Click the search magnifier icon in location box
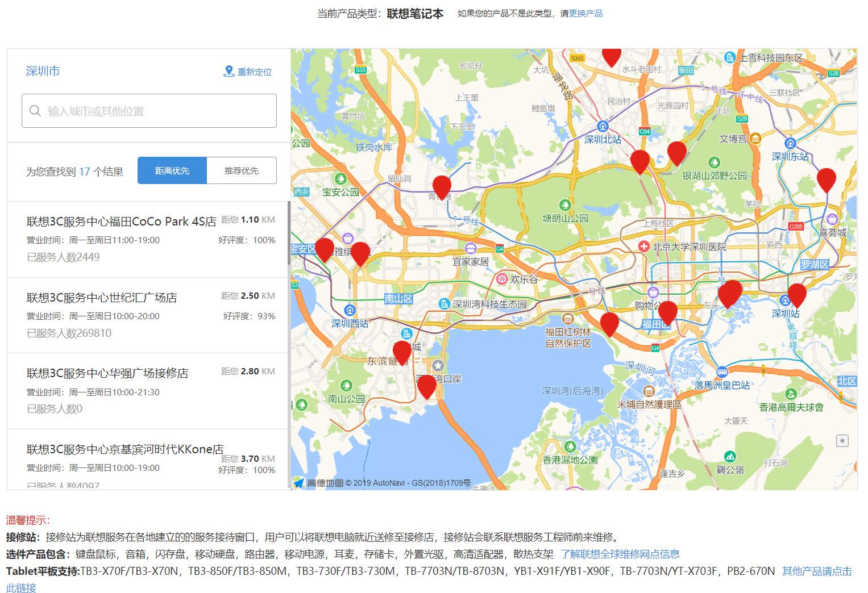868x593 pixels. [35, 111]
